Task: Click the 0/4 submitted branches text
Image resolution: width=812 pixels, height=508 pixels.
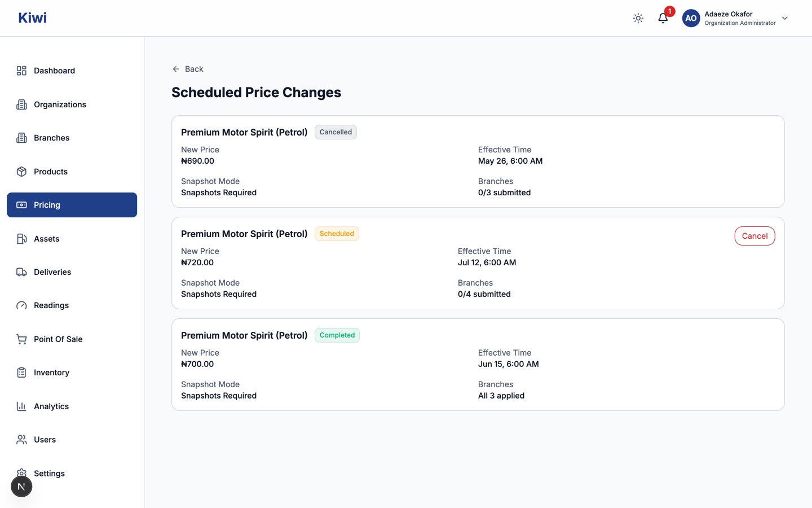Action: (x=484, y=294)
